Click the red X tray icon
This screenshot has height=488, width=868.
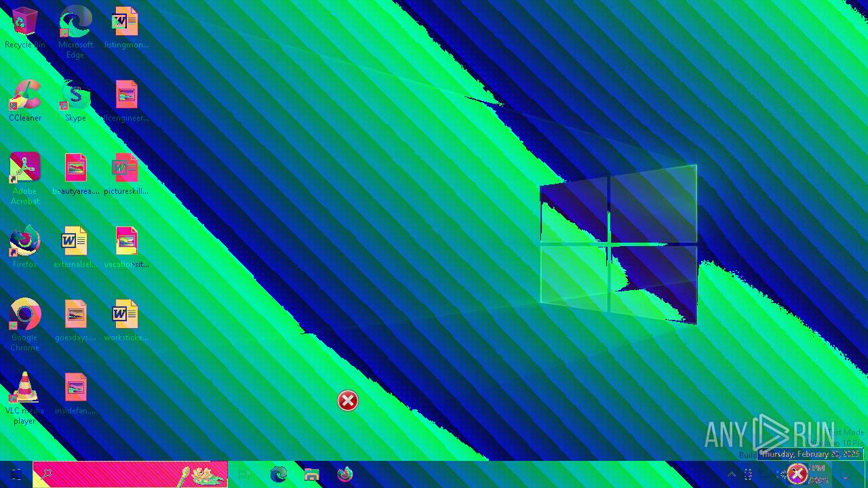point(797,474)
